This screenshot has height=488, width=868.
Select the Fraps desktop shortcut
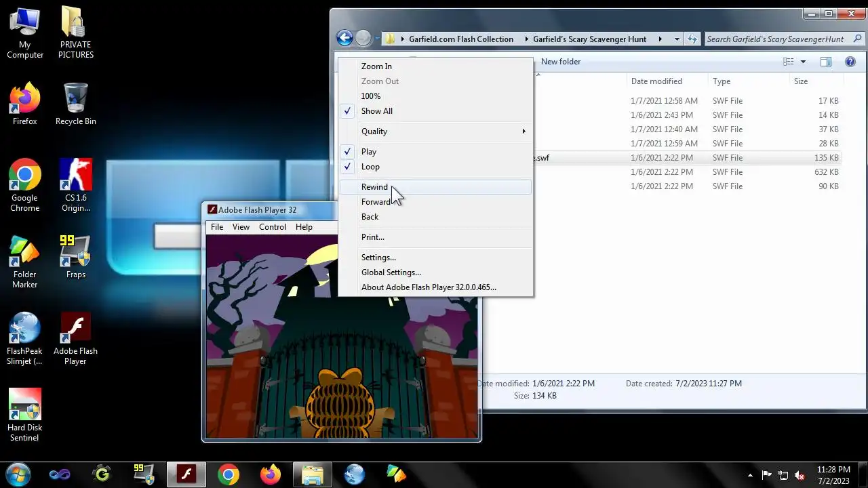75,258
